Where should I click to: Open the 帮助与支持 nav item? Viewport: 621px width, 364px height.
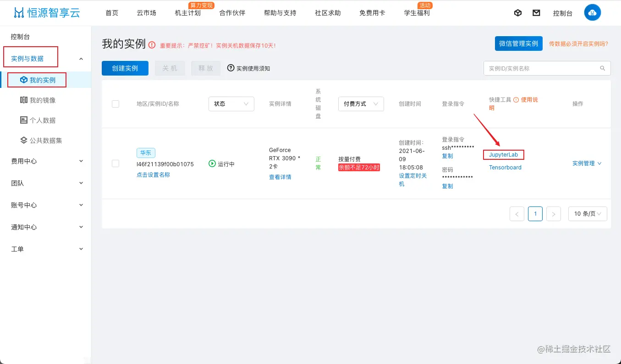280,13
